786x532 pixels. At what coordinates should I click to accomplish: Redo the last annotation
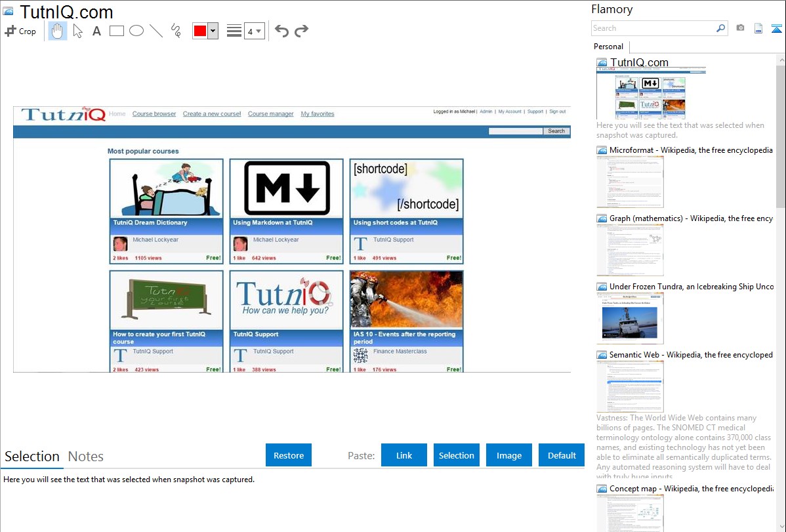pos(301,31)
